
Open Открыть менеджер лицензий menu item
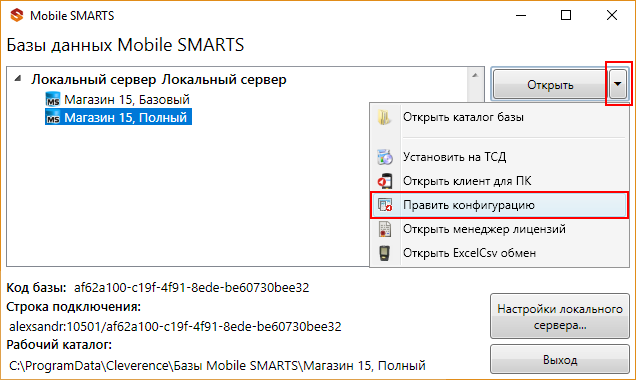coord(499,229)
